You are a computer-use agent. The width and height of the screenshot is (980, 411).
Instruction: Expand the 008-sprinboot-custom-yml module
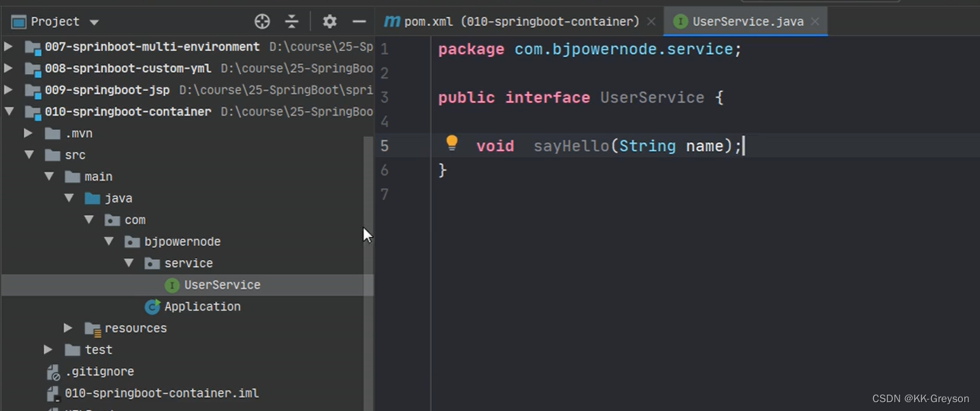click(8, 69)
